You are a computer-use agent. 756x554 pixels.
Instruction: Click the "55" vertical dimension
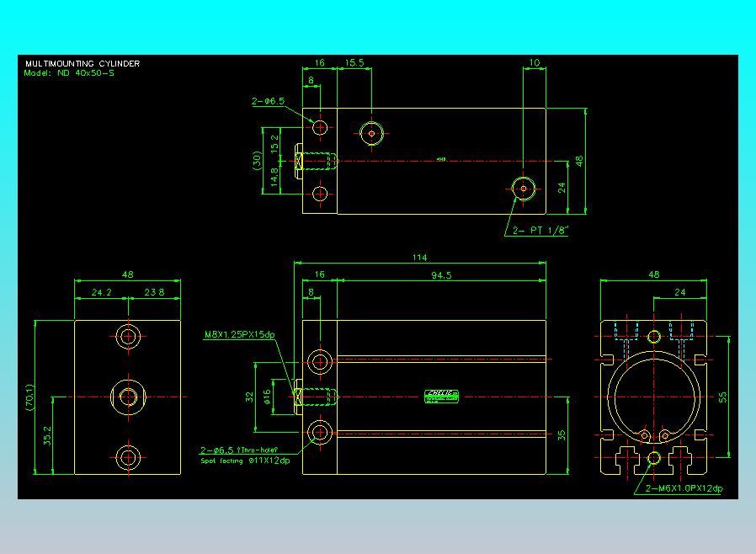pyautogui.click(x=722, y=397)
